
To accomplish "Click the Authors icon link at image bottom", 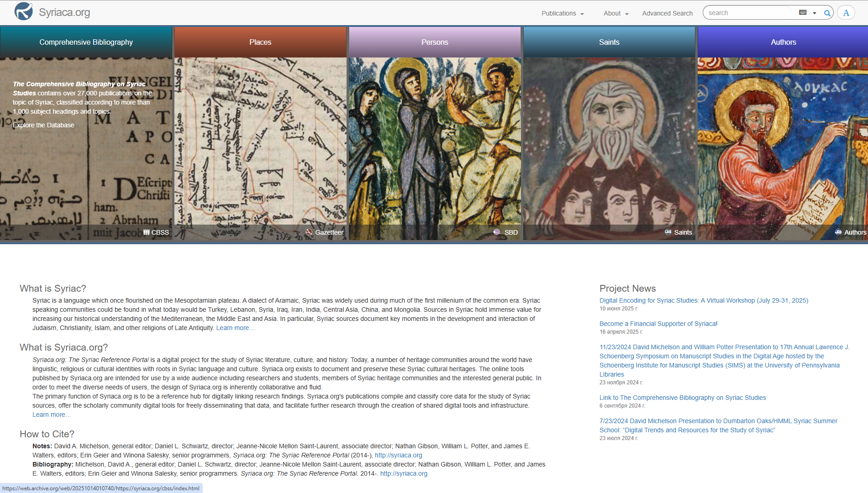I will 850,232.
